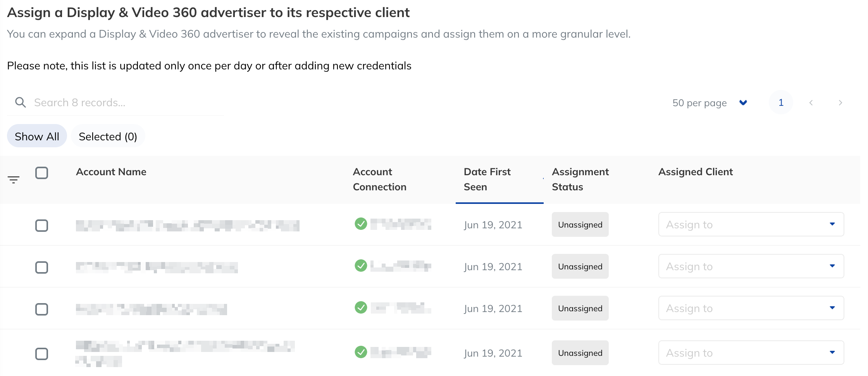Sort by the Account Connection column

click(379, 179)
